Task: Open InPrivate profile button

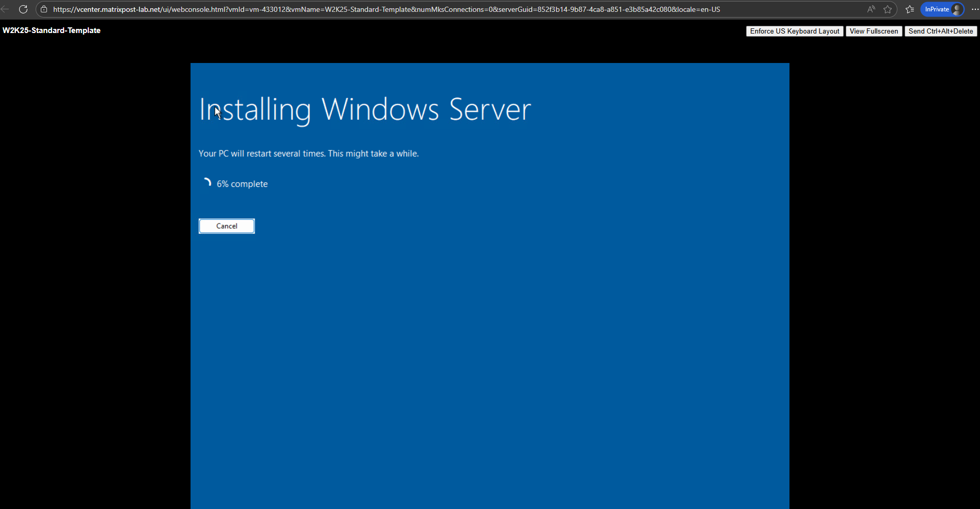Action: click(942, 9)
